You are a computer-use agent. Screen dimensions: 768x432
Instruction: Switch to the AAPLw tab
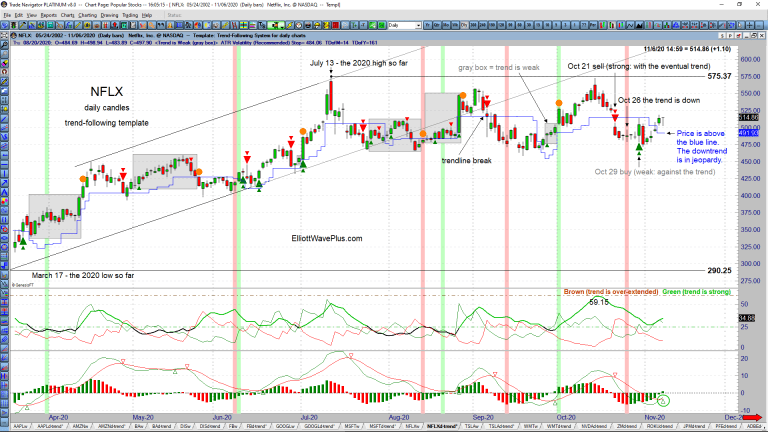tap(20, 427)
